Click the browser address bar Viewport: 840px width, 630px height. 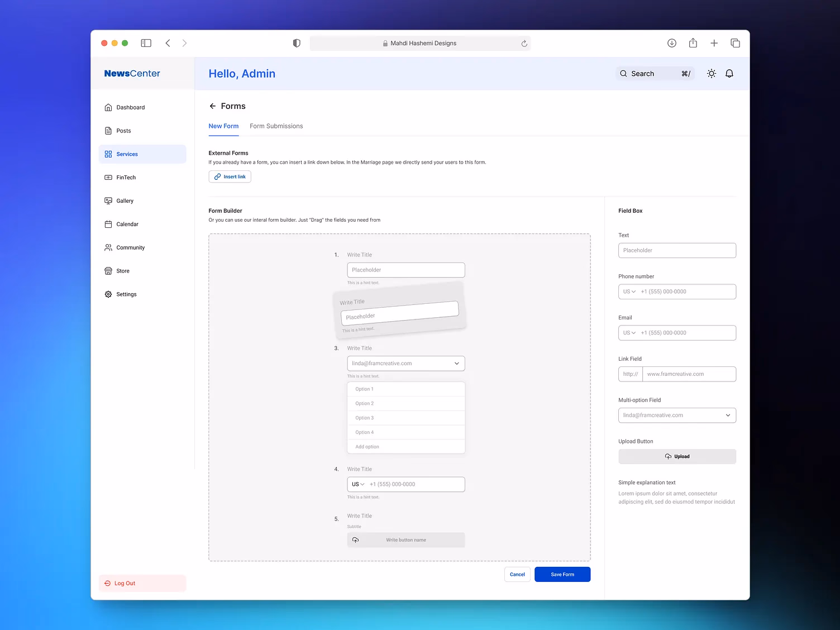(x=420, y=43)
